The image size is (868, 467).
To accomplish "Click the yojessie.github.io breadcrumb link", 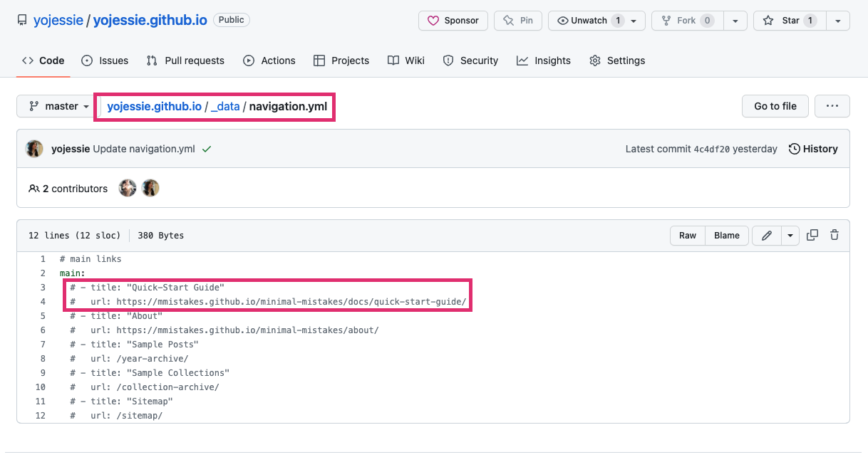I will [x=154, y=107].
